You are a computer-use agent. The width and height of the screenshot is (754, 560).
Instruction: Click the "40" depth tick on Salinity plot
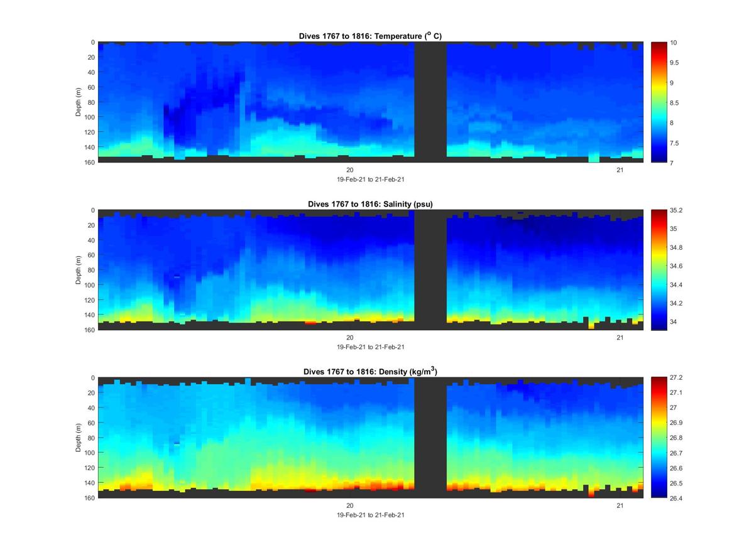(x=90, y=240)
